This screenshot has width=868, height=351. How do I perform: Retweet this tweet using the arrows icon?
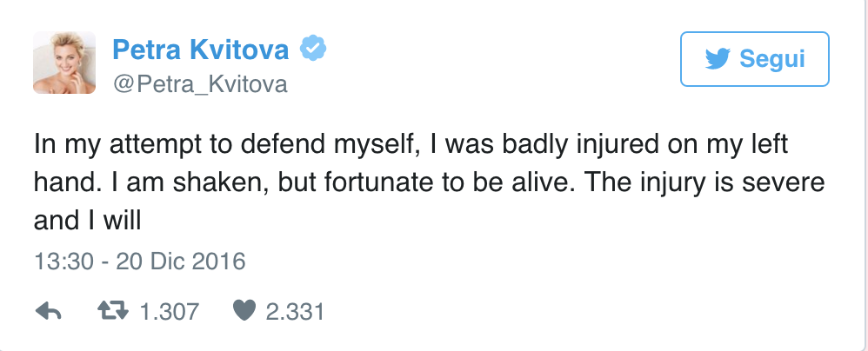112,311
